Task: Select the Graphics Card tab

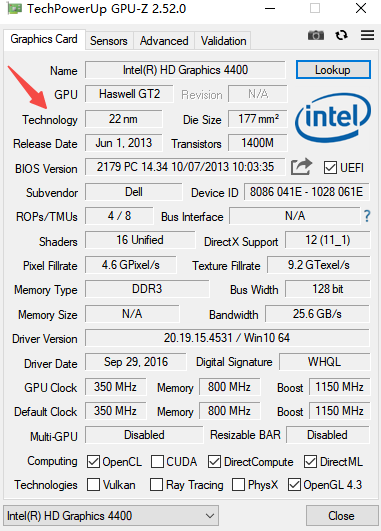Action: 44,39
